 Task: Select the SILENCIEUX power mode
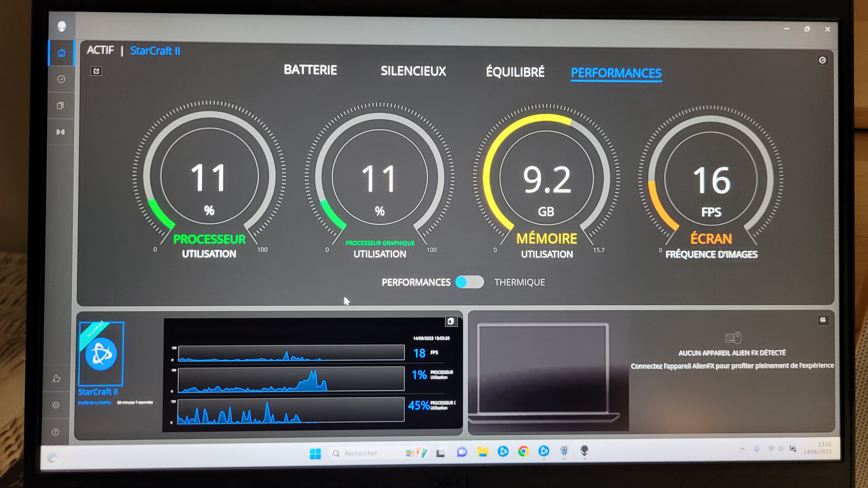[x=413, y=71]
